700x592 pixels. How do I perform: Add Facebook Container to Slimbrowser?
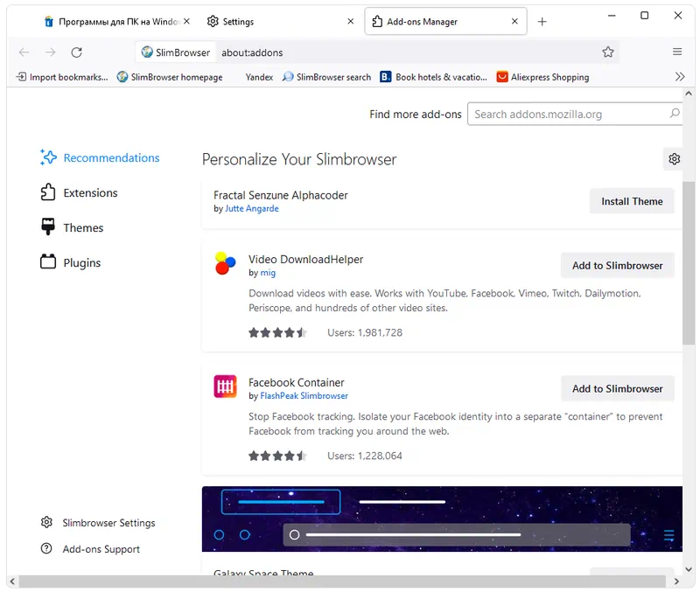coord(618,388)
